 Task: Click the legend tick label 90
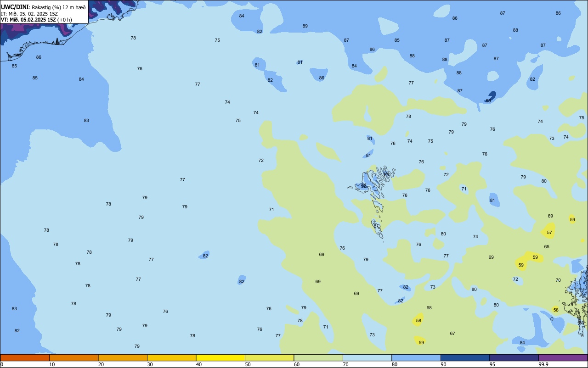tap(443, 364)
